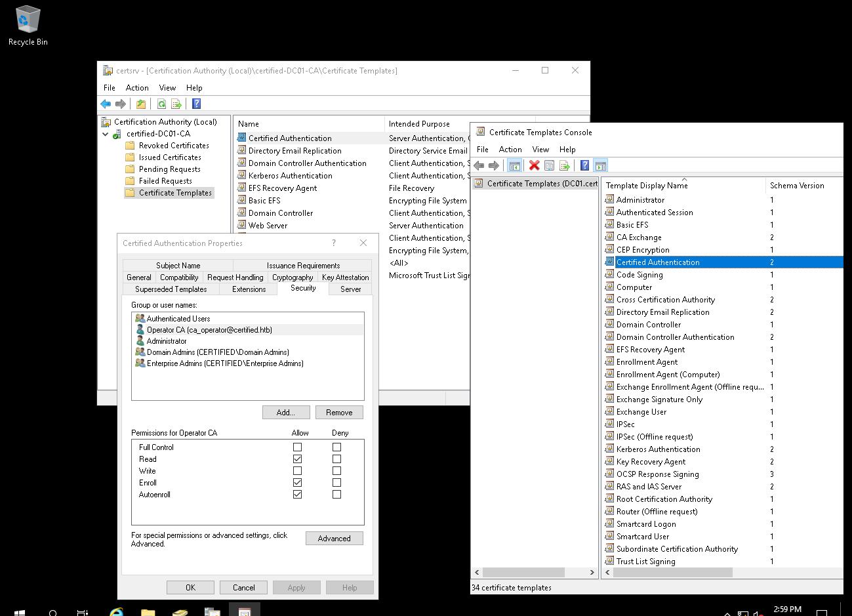Click Show/Hide Action Pane toolbar icon
Screen dimensions: 852x616
[x=601, y=165]
